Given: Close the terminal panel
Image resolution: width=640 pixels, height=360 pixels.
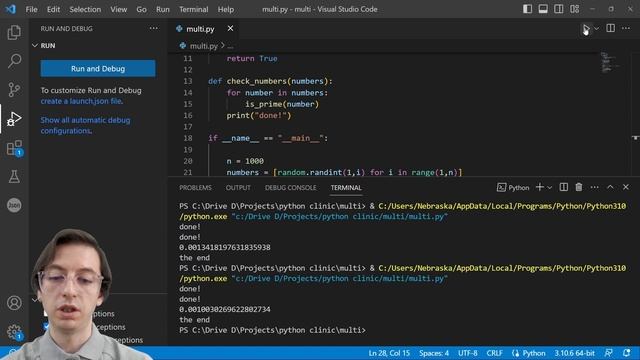Looking at the screenshot, I should coord(626,187).
